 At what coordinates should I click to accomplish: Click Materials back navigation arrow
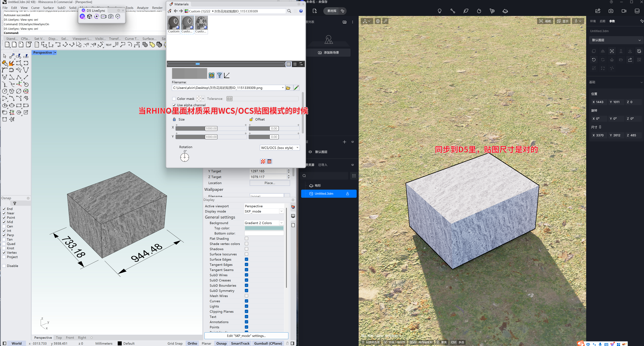[x=176, y=11]
